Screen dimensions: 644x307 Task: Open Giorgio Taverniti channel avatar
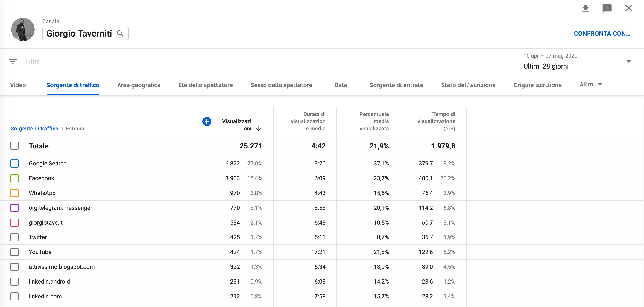coord(23,29)
